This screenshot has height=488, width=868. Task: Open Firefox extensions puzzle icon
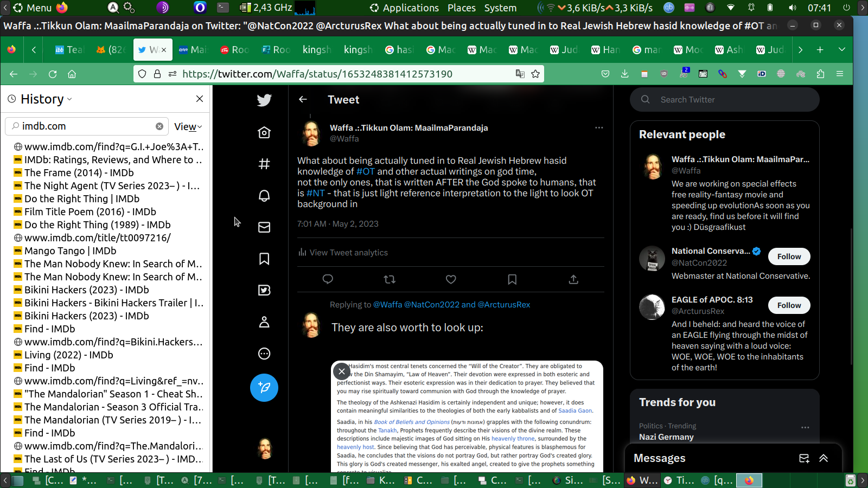820,74
